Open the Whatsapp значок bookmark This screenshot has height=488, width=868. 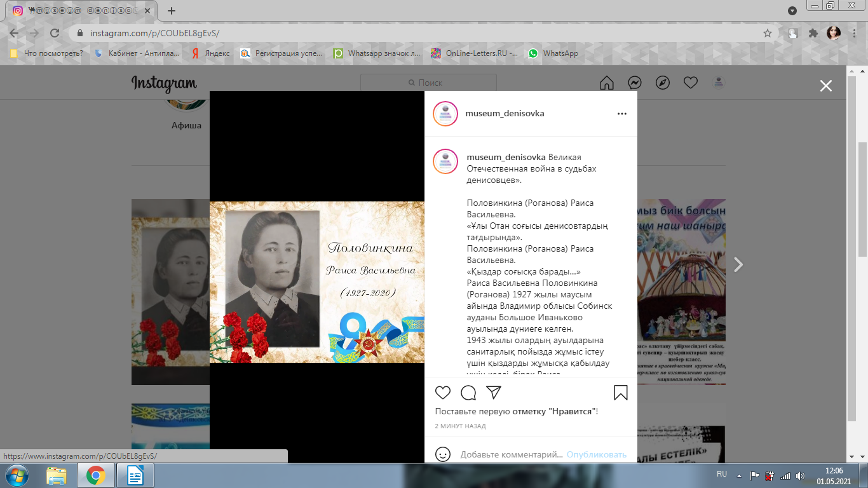pos(377,53)
